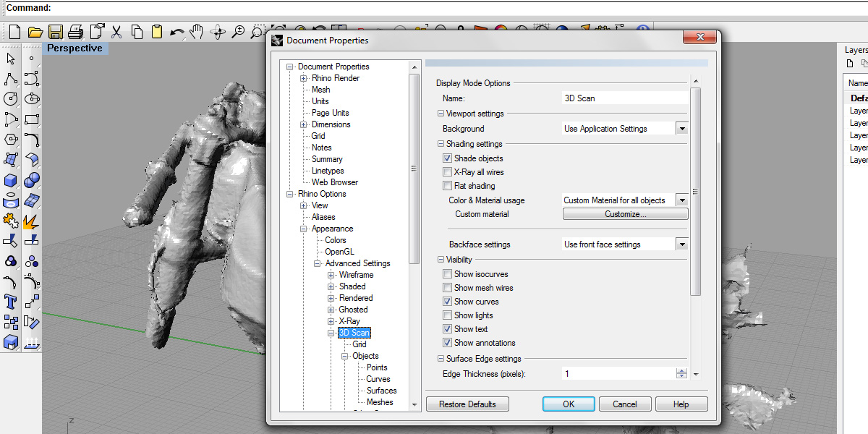This screenshot has width=868, height=434.
Task: Disable the Shade objects checkbox
Action: coord(447,158)
